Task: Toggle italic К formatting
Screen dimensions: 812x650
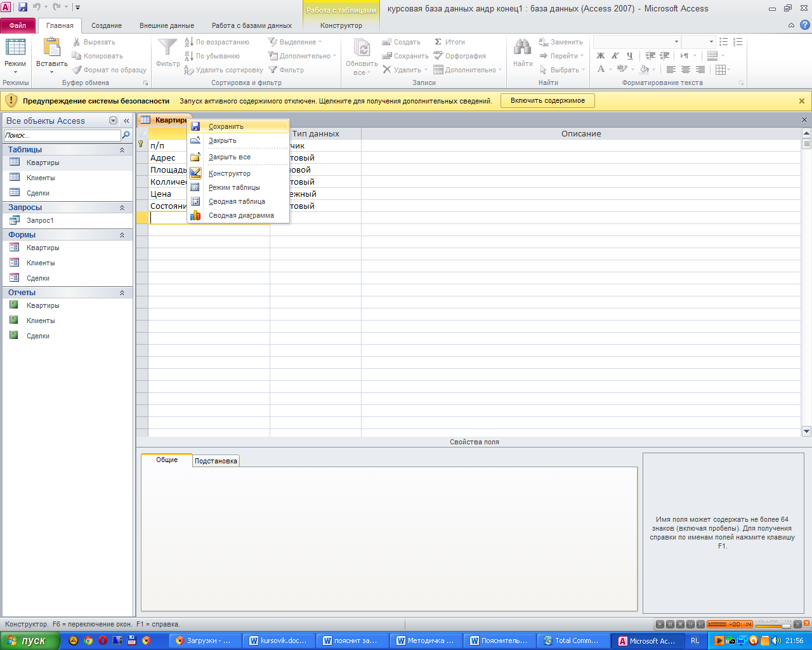Action: point(615,56)
